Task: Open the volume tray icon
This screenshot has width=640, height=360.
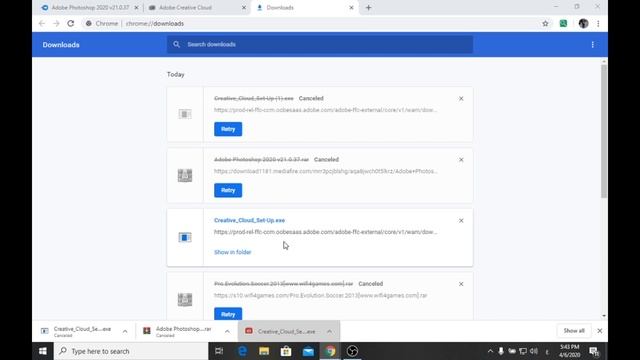Action: (x=533, y=351)
